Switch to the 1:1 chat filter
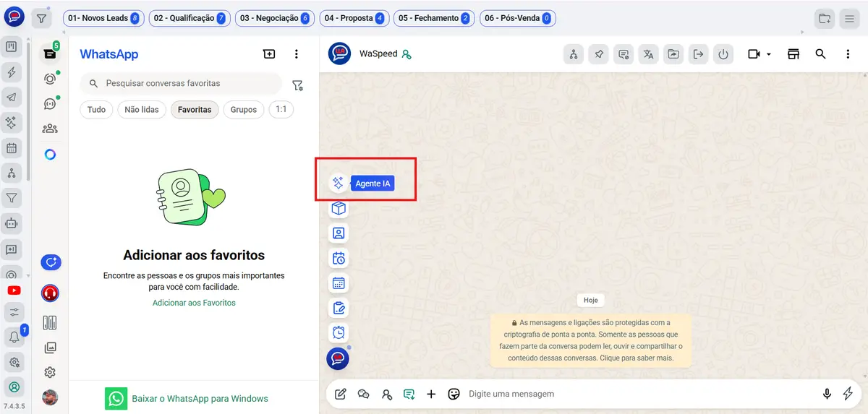The image size is (868, 414). [x=281, y=109]
